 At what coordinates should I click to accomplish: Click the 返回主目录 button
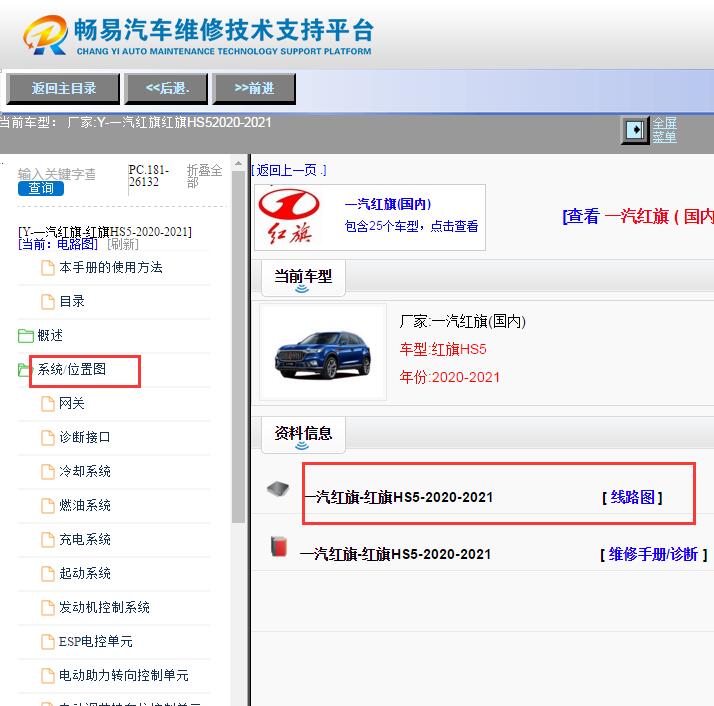(63, 88)
